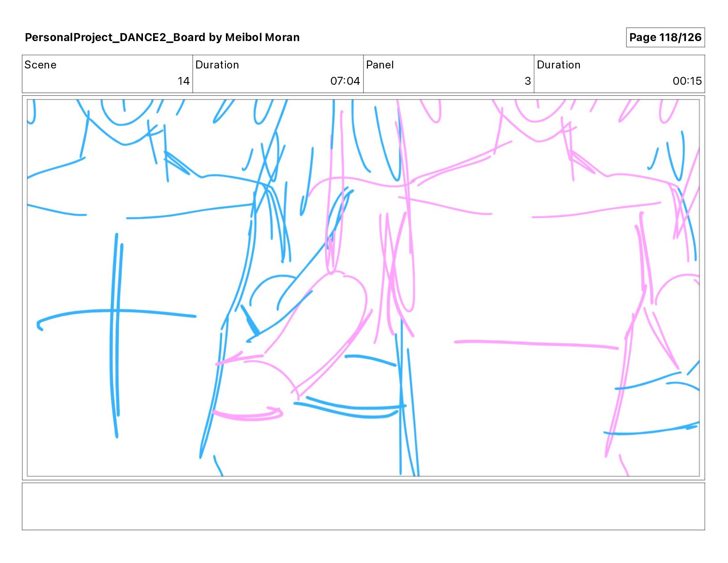Select the panel number '3'
The image size is (728, 563).
528,81
